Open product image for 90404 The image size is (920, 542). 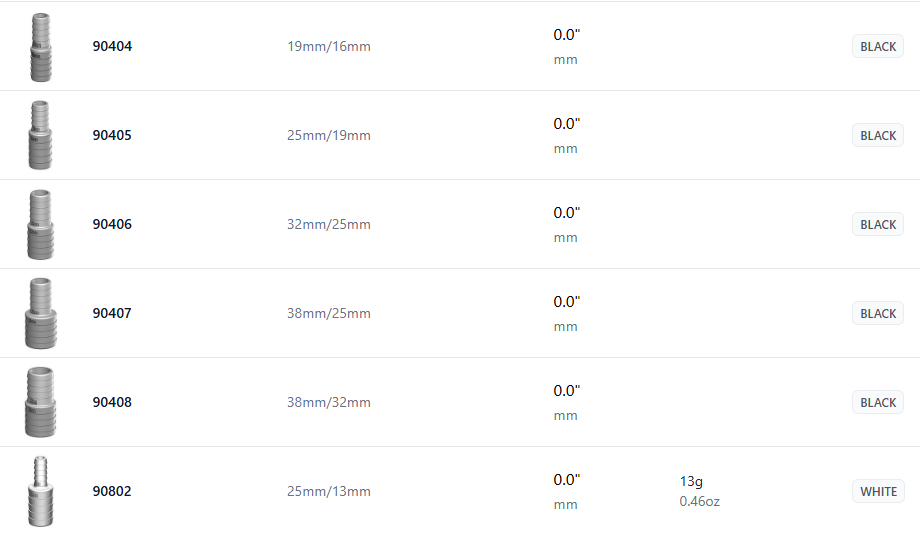tap(40, 47)
